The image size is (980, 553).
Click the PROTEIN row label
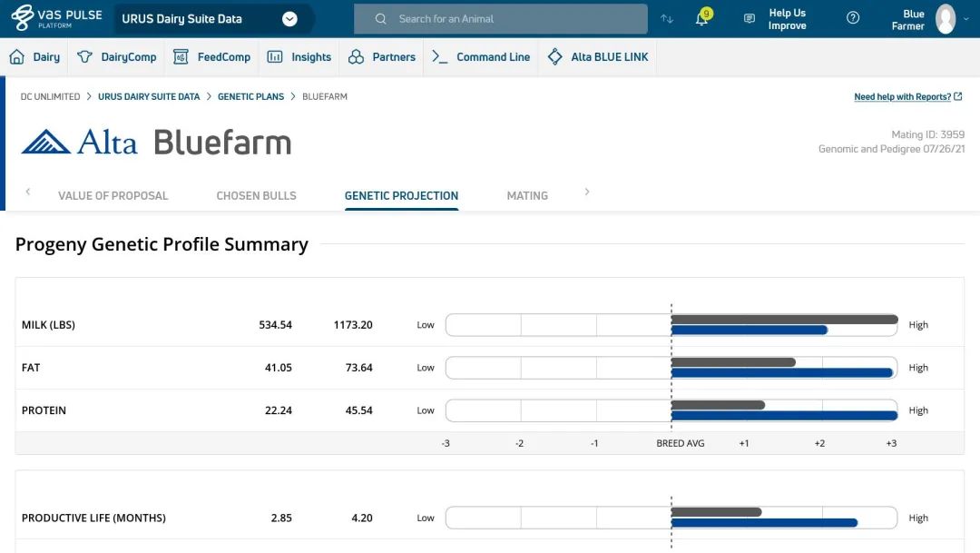pyautogui.click(x=44, y=410)
